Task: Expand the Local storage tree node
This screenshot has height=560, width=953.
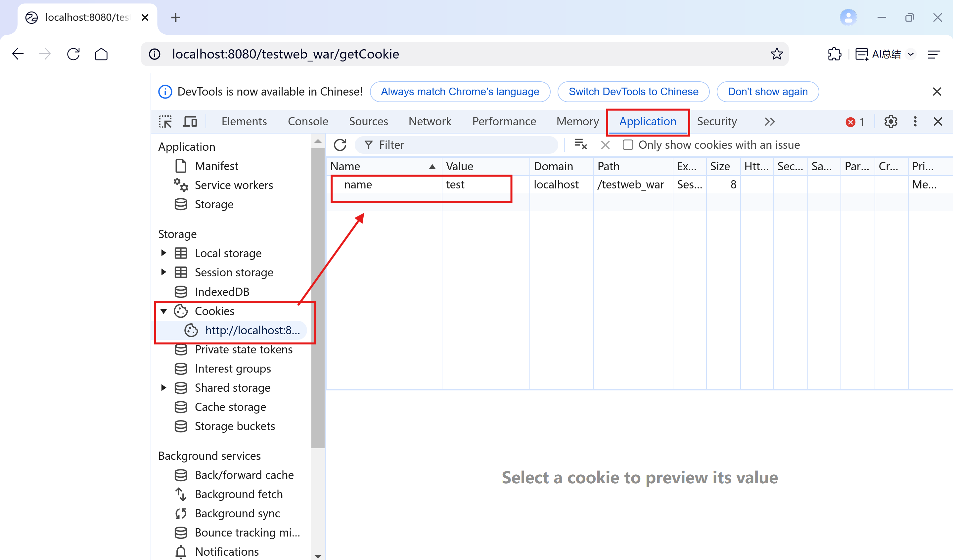Action: tap(163, 253)
